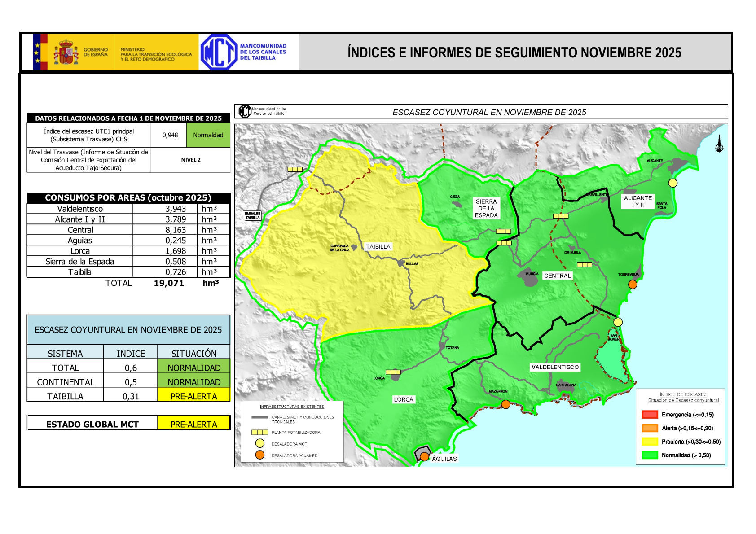Screen dimensions: 756x534
Task: Click the Gobierno de España coat of arms
Action: pos(66,53)
